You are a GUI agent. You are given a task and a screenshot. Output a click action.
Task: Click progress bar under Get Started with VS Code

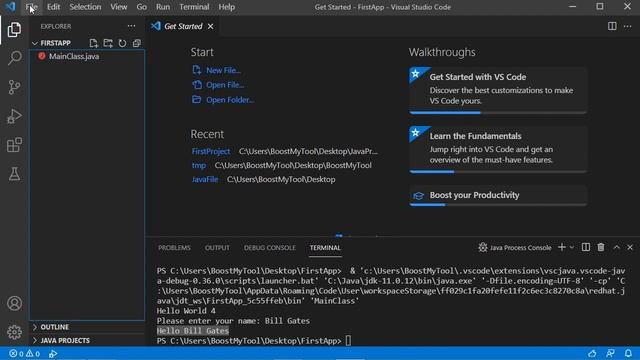pyautogui.click(x=498, y=112)
